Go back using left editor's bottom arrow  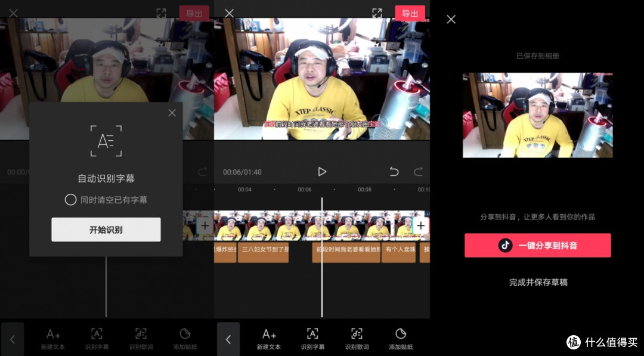point(13,339)
